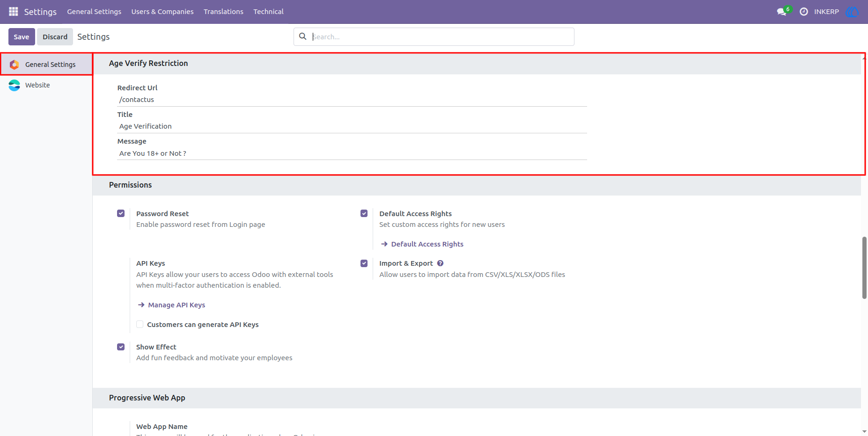
Task: Click the Web App Name label
Action: (x=162, y=427)
